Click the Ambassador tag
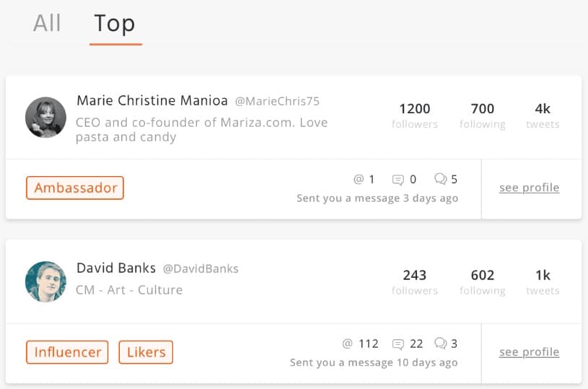 click(x=75, y=188)
